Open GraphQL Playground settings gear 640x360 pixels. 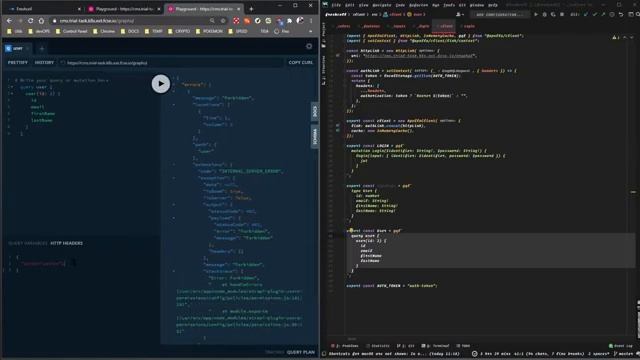[309, 47]
